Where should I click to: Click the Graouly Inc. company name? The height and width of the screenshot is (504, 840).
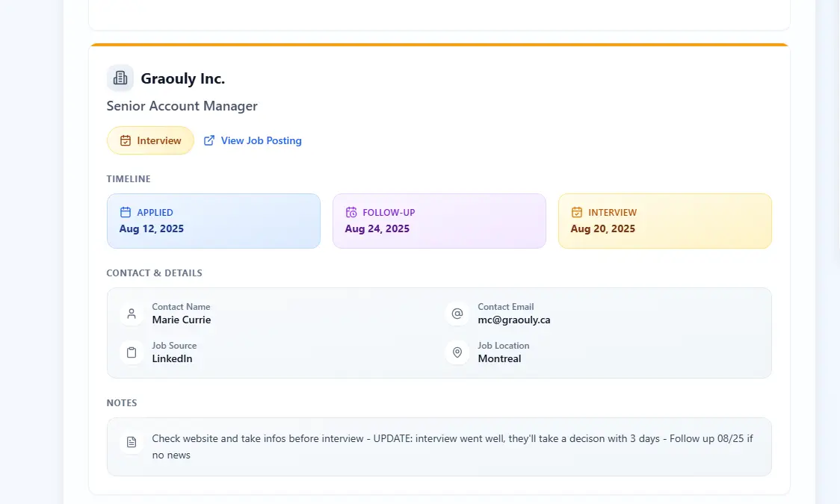[182, 78]
